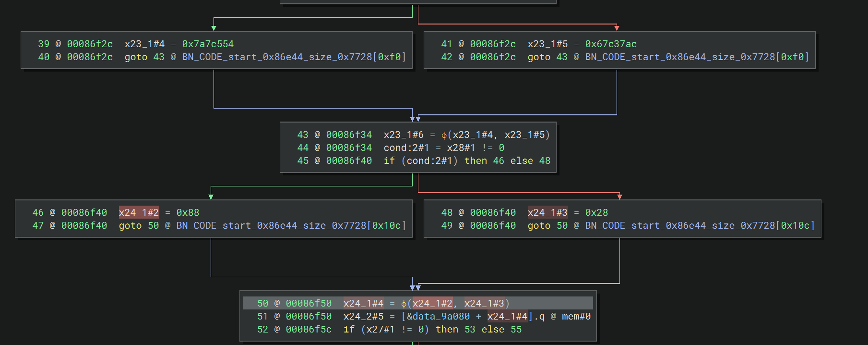Click highlighted x24_1#2 on line 46
Screen dimensions: 868x345
tap(139, 212)
